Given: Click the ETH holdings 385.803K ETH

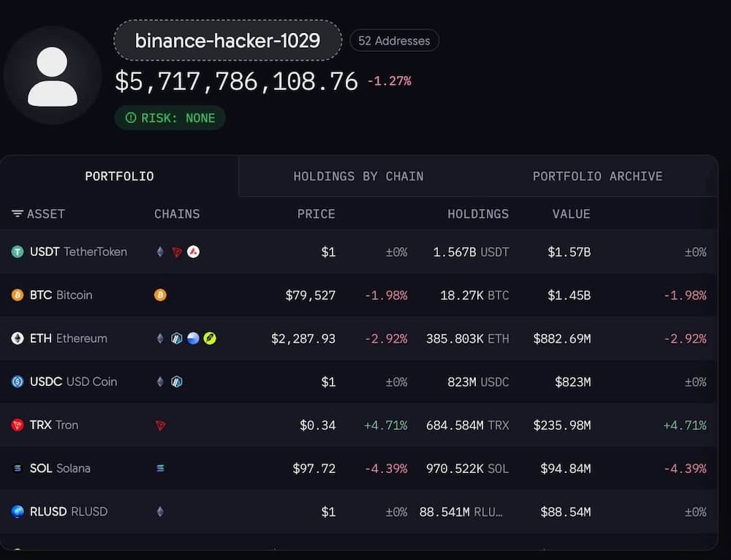Looking at the screenshot, I should click(x=468, y=338).
